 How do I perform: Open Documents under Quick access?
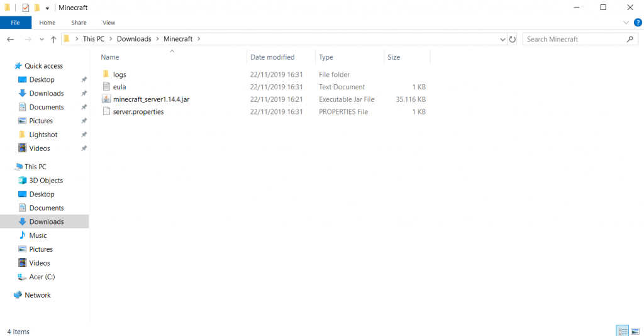coord(41,107)
